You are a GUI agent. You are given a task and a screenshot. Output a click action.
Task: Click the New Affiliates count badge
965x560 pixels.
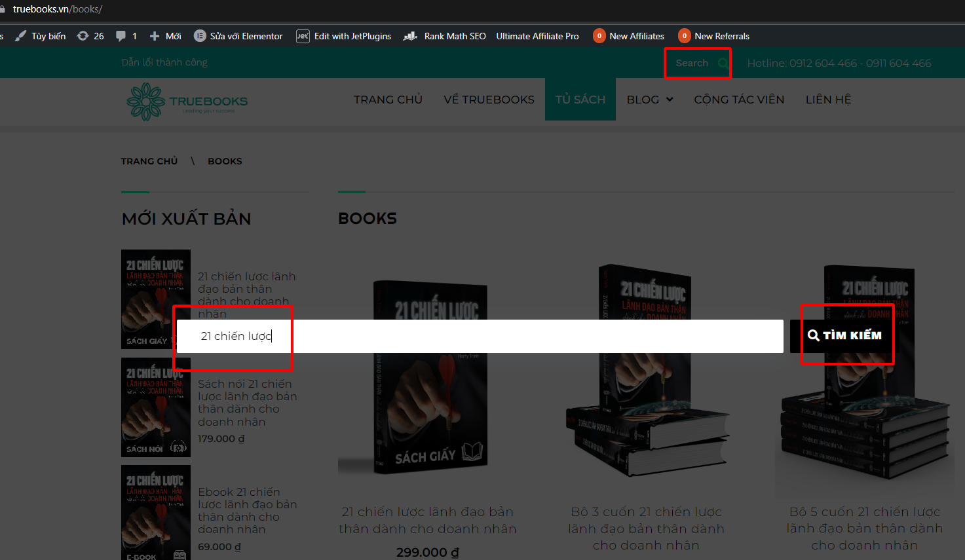pyautogui.click(x=599, y=36)
